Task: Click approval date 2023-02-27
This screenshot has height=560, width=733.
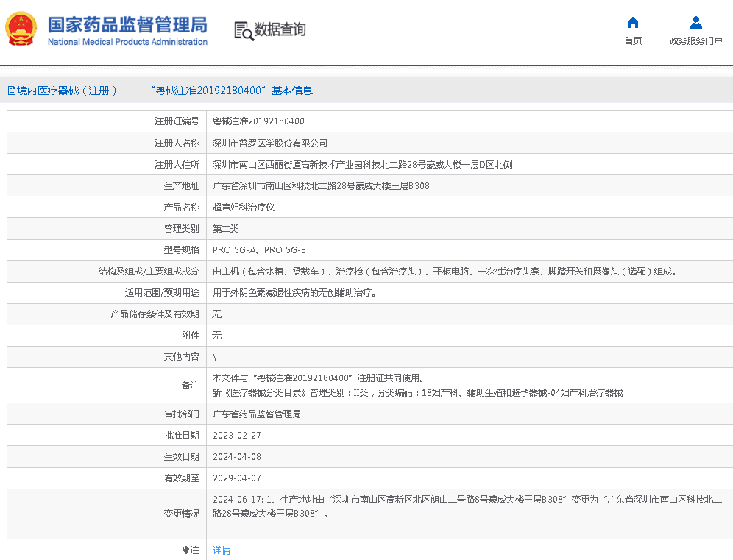Action: coord(236,436)
